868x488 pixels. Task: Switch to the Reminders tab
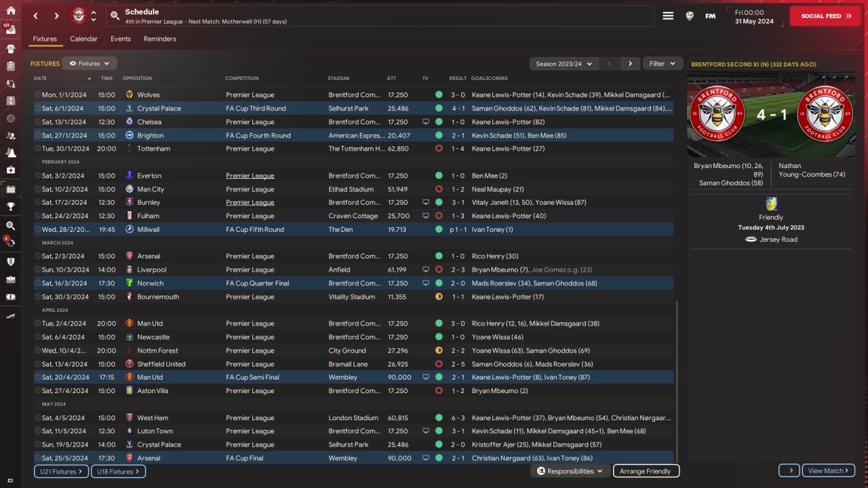click(x=160, y=39)
